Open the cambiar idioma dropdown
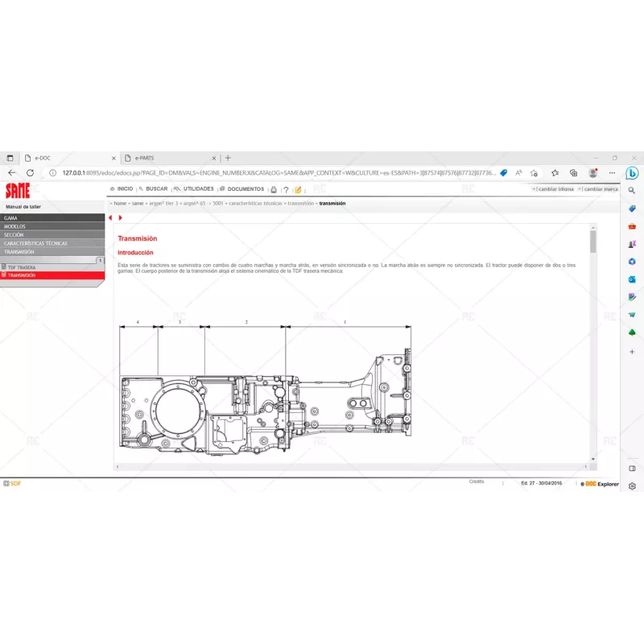 pyautogui.click(x=554, y=188)
